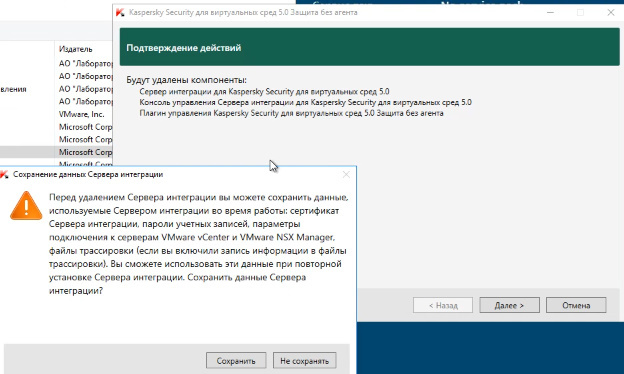Click the Отмена button in the wizard
The image size is (624, 374).
pyautogui.click(x=576, y=305)
